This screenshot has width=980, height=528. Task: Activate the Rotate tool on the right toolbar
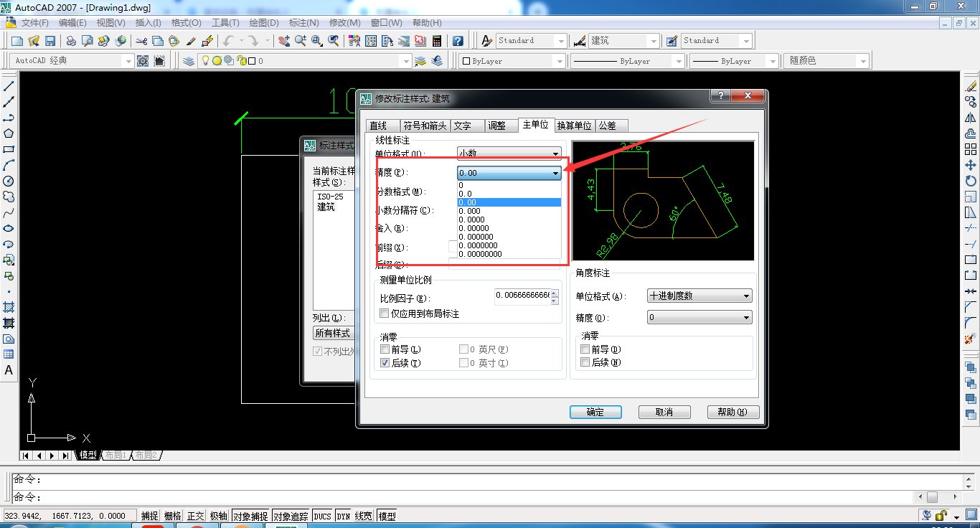click(971, 181)
